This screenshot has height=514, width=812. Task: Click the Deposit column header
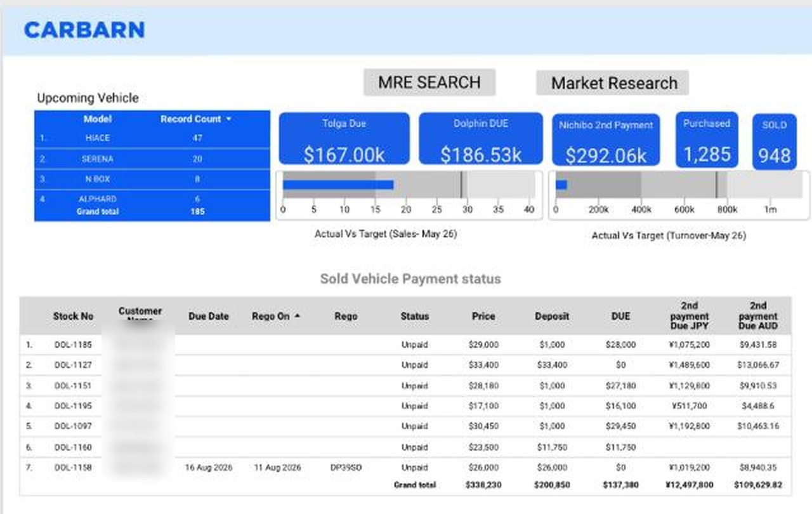point(552,316)
